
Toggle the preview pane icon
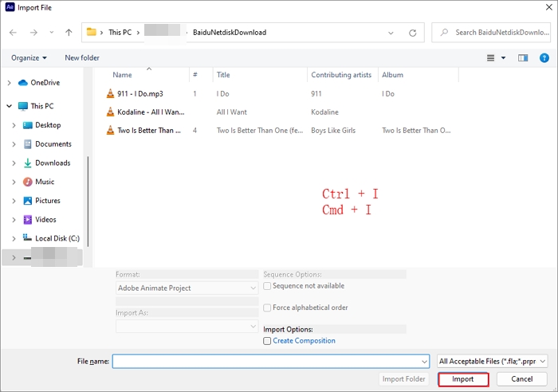(x=523, y=57)
